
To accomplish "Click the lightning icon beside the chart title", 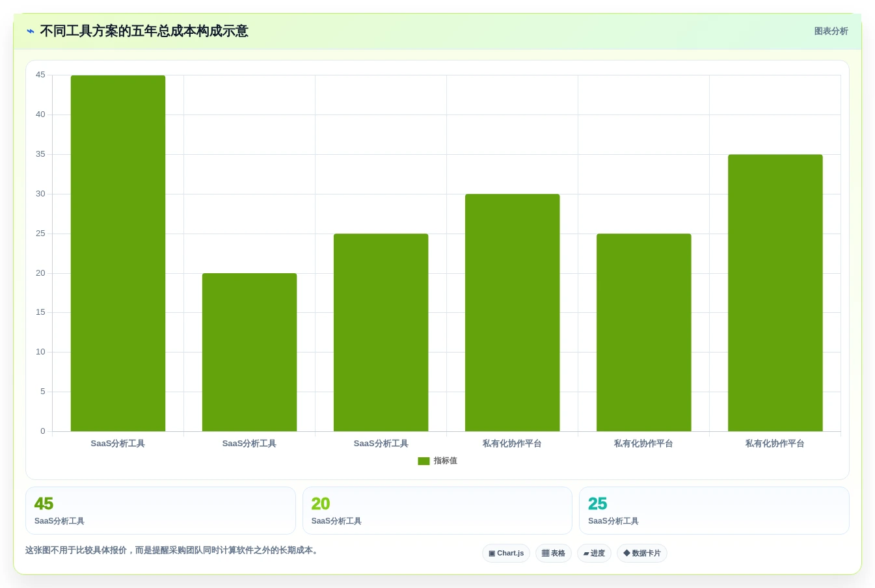I will (x=31, y=31).
